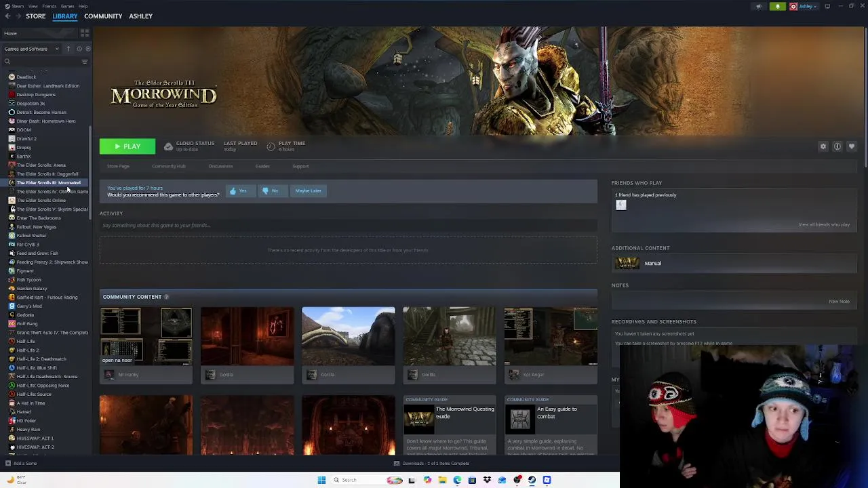Click the previously-played friend avatar
The image size is (868, 488).
tap(620, 205)
